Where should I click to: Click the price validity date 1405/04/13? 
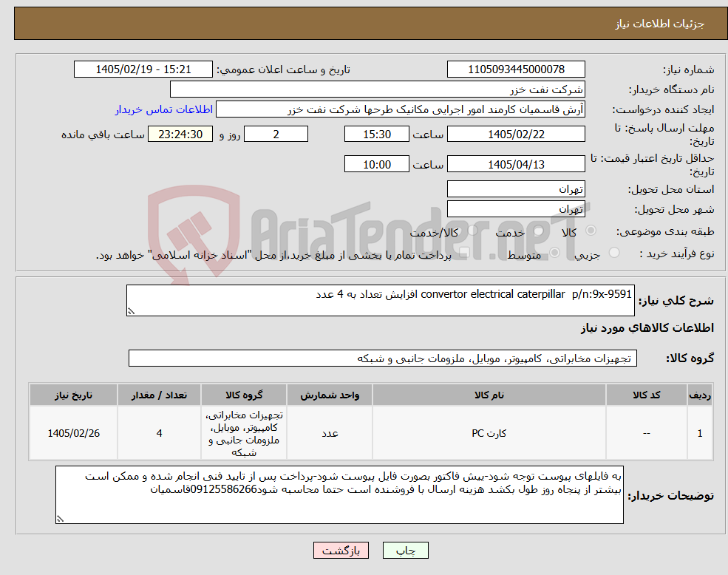coord(516,164)
